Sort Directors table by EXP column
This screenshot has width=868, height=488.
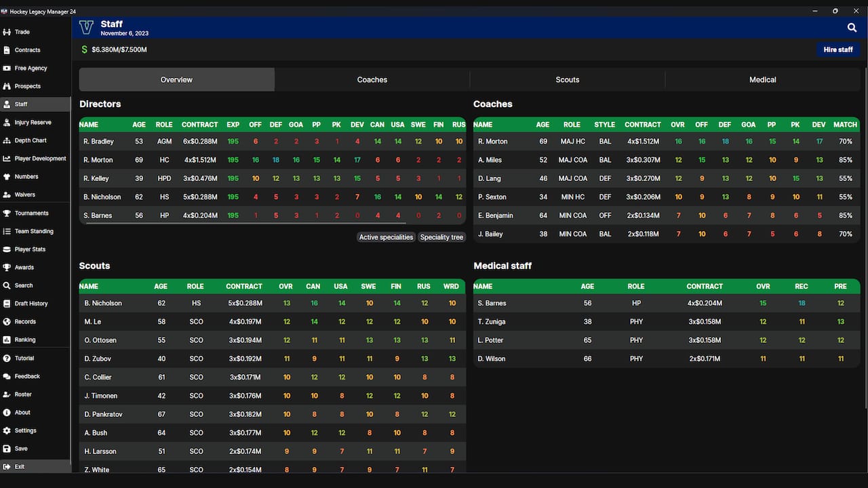(233, 125)
